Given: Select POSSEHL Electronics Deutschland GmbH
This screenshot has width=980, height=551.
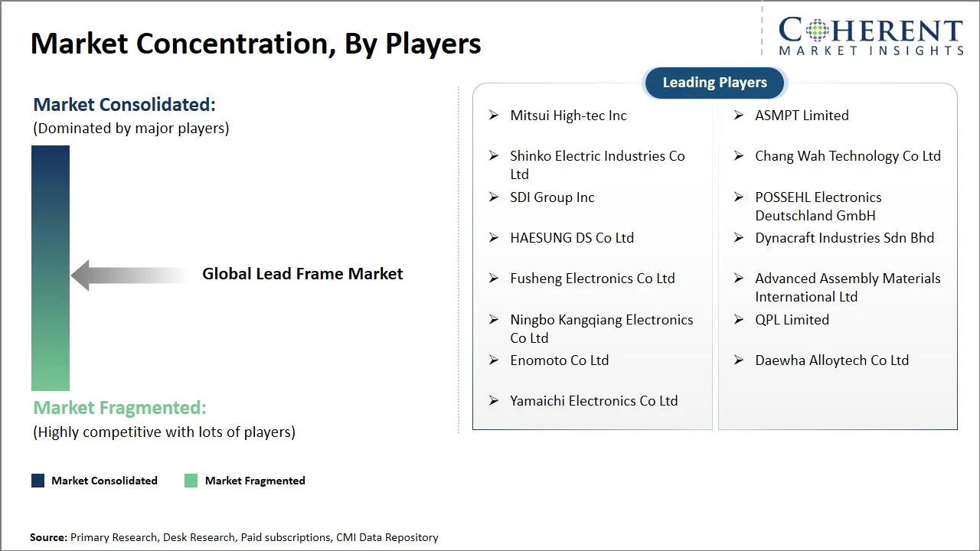Looking at the screenshot, I should point(818,207).
